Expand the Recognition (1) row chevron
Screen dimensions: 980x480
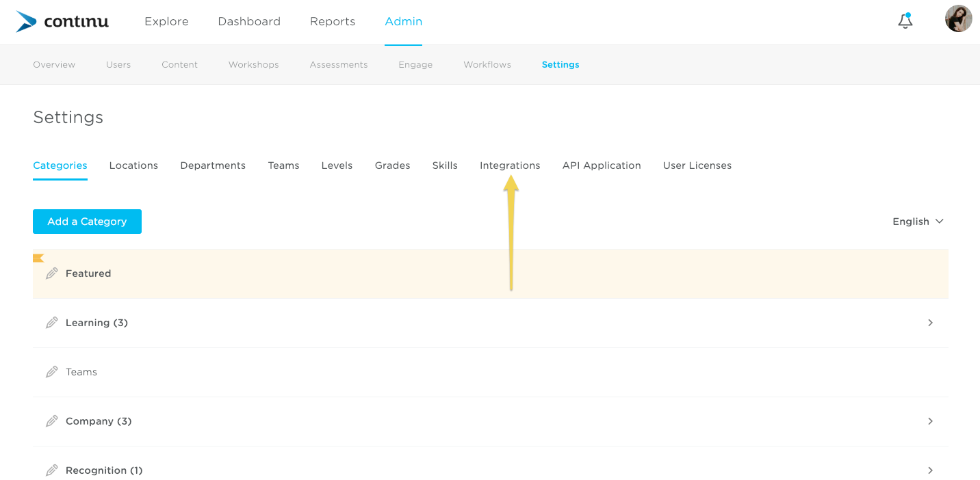(930, 470)
